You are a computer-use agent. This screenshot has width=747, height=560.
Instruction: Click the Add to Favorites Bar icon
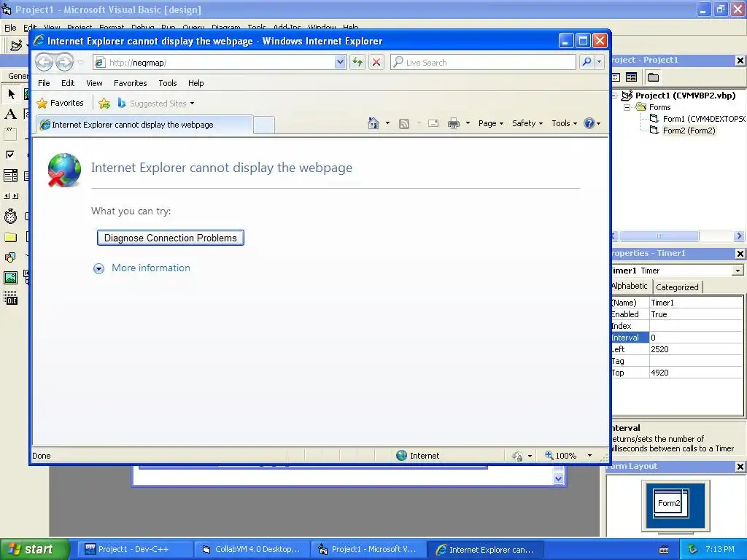104,103
